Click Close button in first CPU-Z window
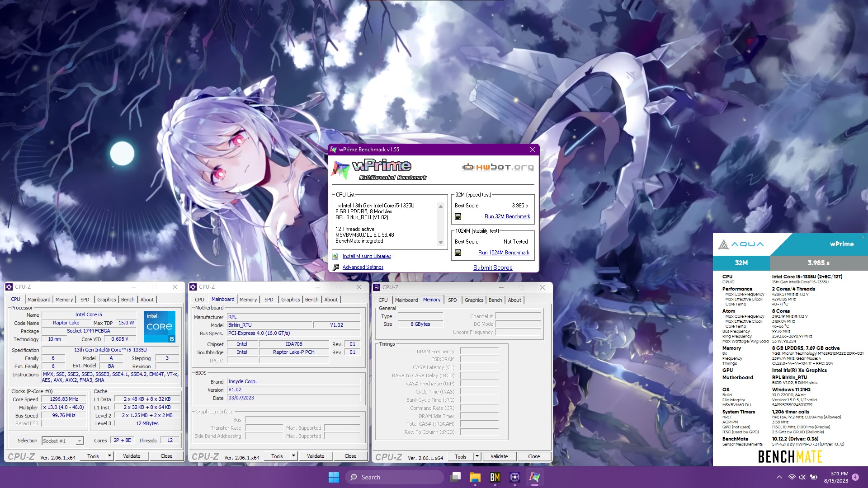This screenshot has width=868, height=488. click(x=166, y=456)
